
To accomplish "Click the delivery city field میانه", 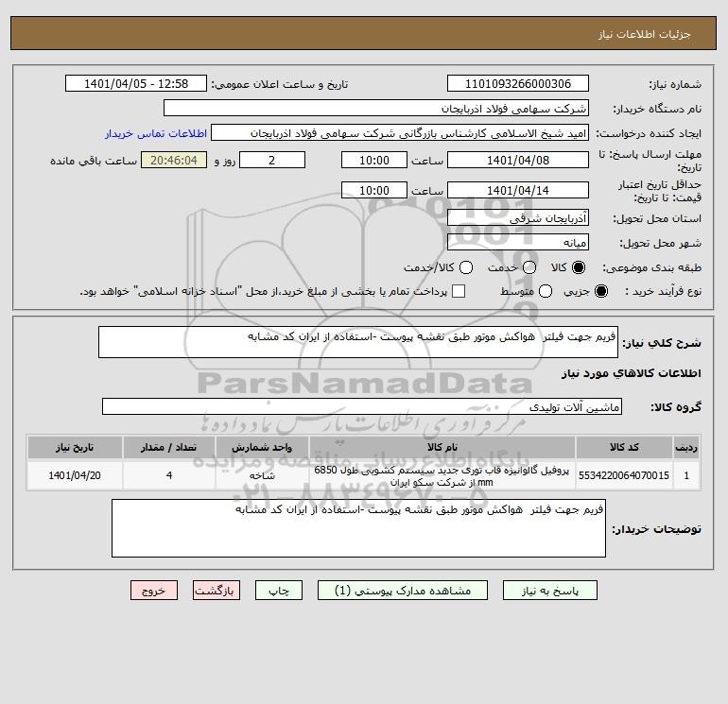I will coord(518,242).
